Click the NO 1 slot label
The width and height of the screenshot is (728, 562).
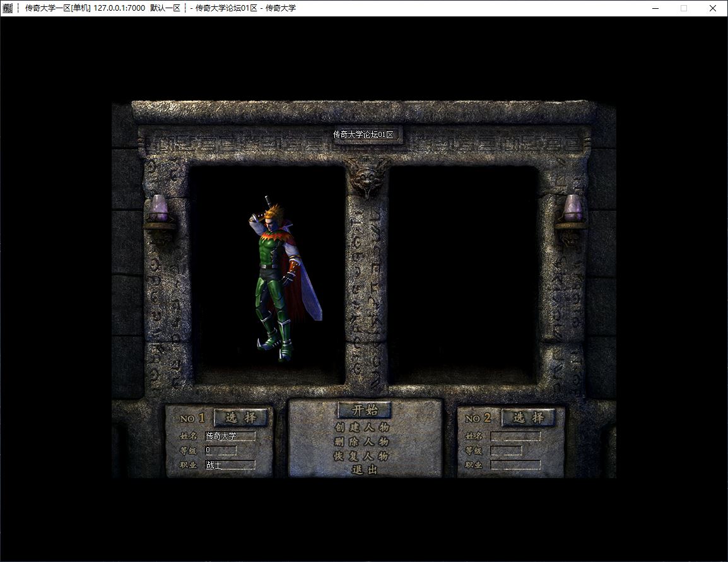[192, 418]
